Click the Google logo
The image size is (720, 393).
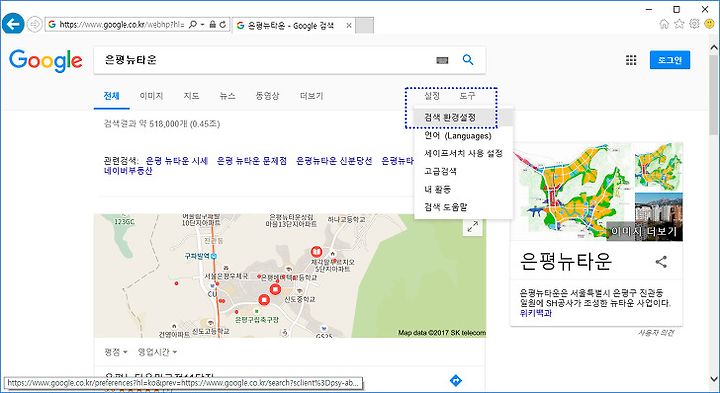pyautogui.click(x=45, y=61)
